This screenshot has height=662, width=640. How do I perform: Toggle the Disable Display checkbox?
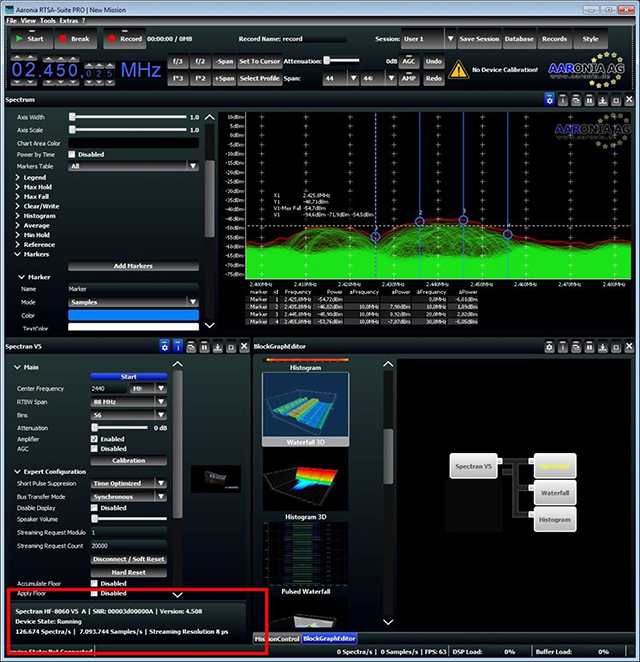94,508
